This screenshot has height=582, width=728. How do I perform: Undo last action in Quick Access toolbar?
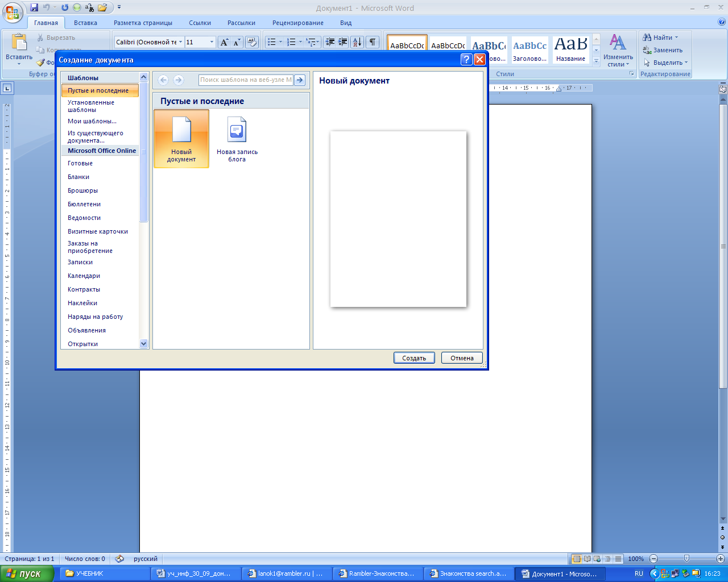(47, 7)
